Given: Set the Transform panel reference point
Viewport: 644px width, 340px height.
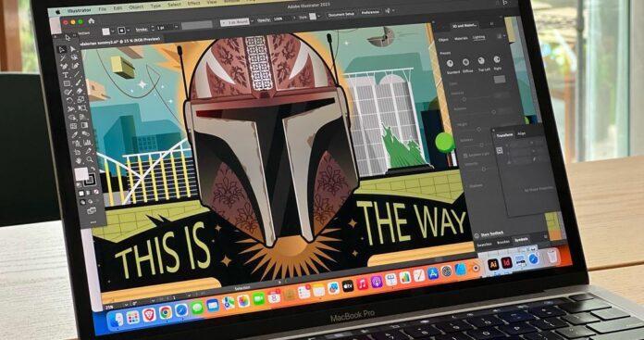Looking at the screenshot, I should click(x=500, y=150).
